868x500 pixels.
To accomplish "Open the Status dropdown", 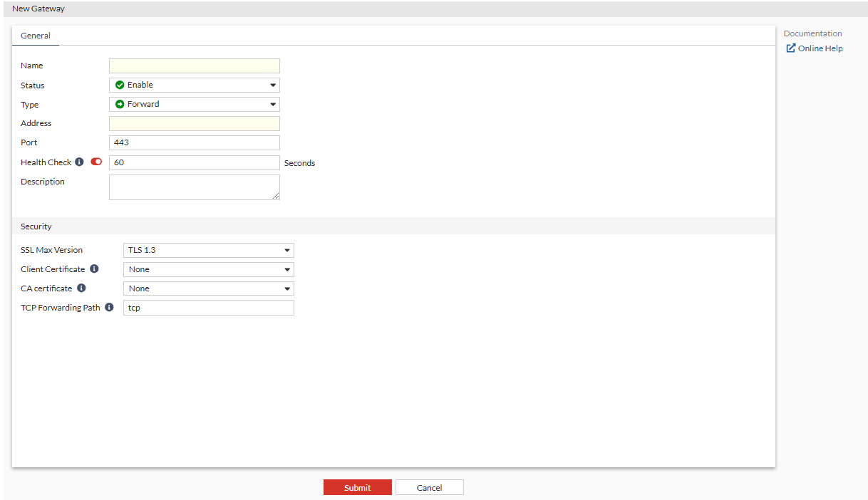I will (273, 84).
